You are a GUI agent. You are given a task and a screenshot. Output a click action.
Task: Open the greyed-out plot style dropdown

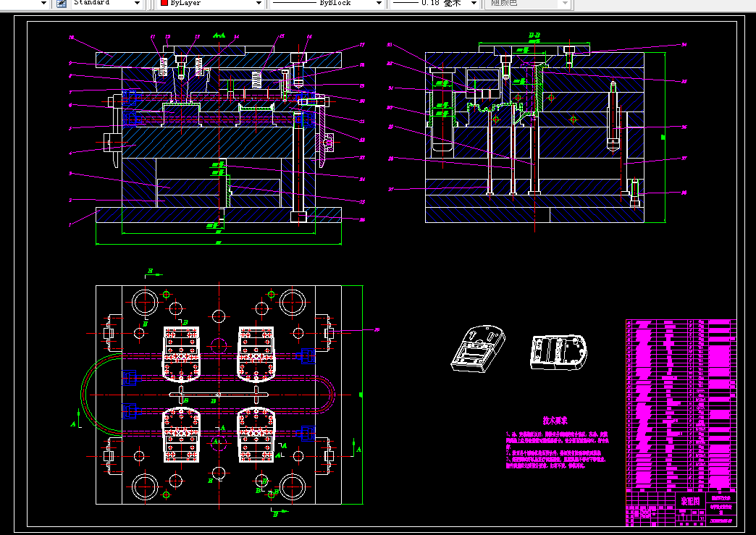coord(529,3)
